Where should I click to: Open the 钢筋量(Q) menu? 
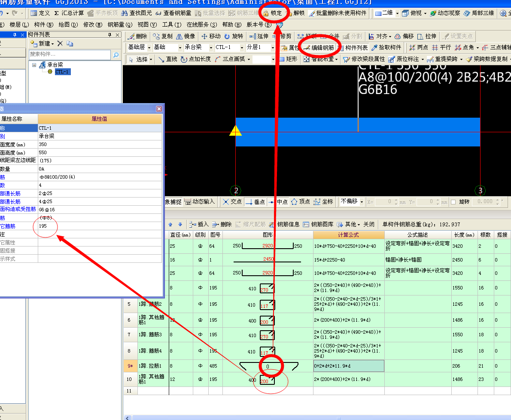click(120, 25)
